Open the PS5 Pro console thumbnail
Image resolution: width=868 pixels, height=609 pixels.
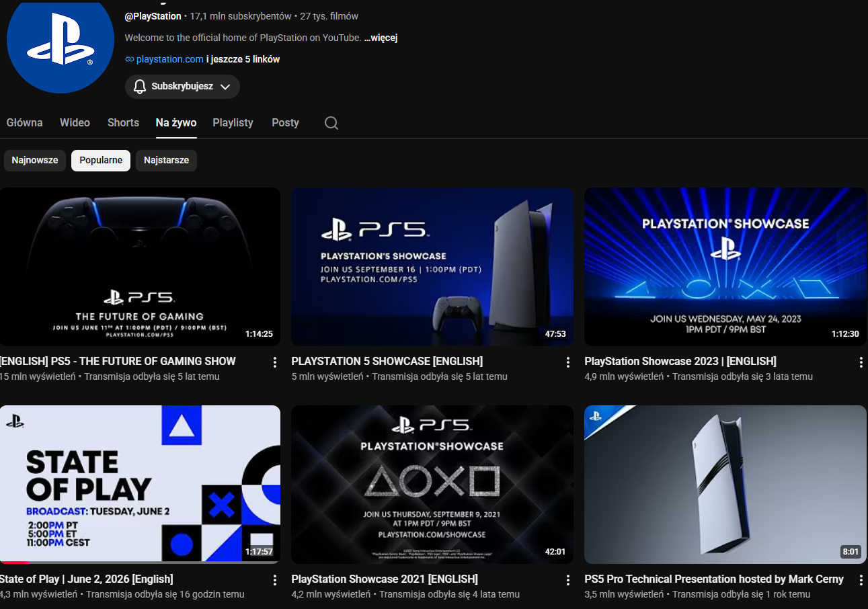pyautogui.click(x=725, y=485)
